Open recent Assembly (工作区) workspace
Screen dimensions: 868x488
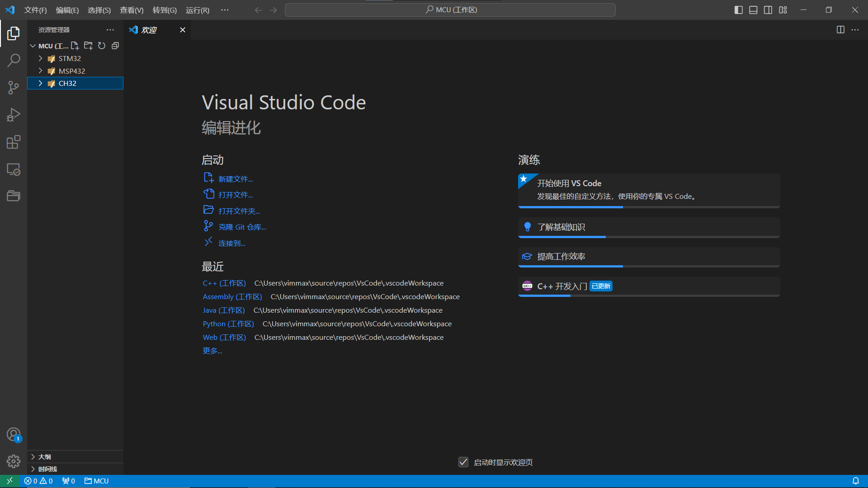click(232, 296)
